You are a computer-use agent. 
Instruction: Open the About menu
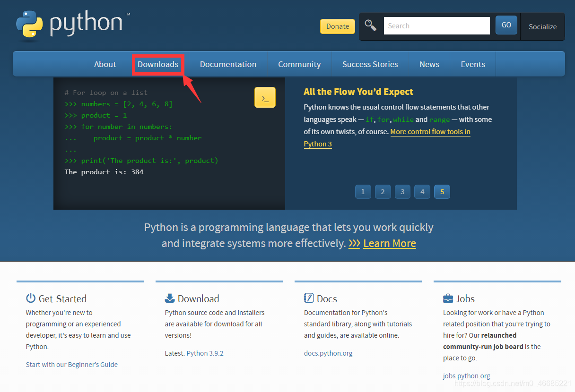coord(105,64)
